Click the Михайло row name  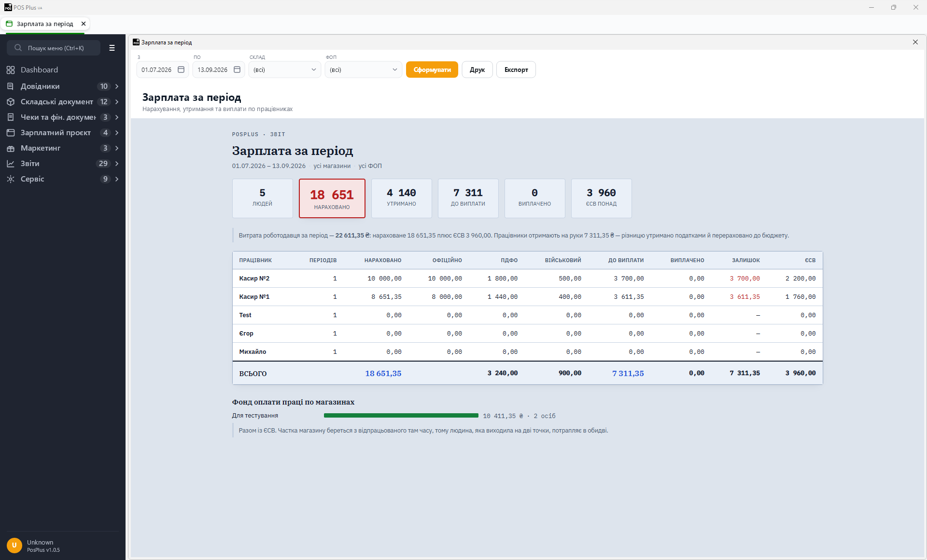click(253, 352)
